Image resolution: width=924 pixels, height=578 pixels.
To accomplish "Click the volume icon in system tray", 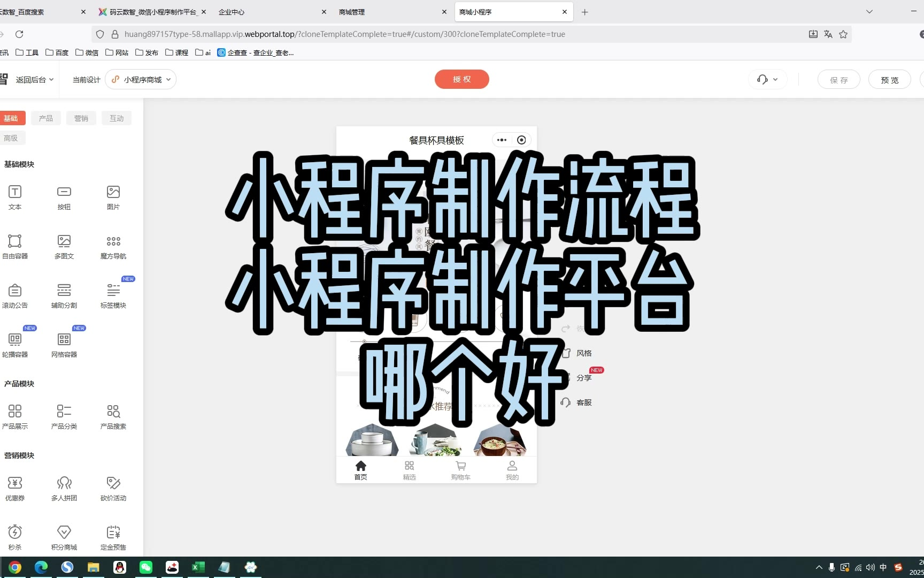I will click(871, 567).
